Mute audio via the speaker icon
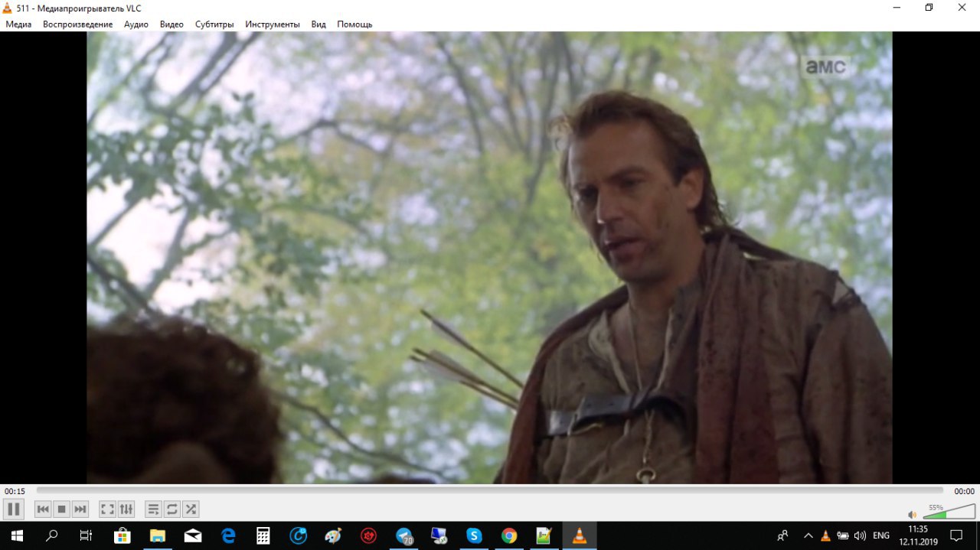 point(912,515)
